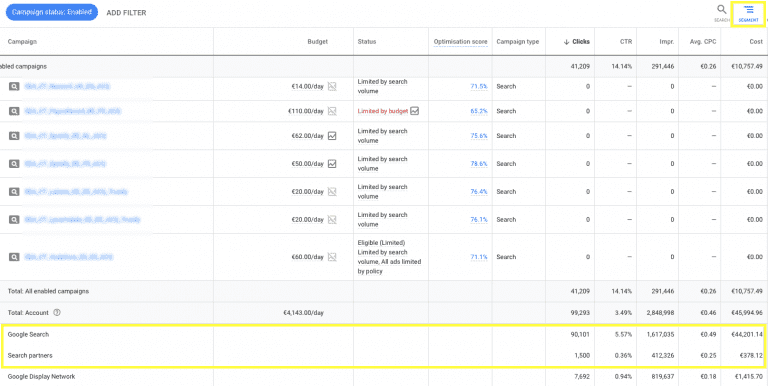This screenshot has height=386, width=768.
Task: Click ADD FILTER
Action: 126,13
